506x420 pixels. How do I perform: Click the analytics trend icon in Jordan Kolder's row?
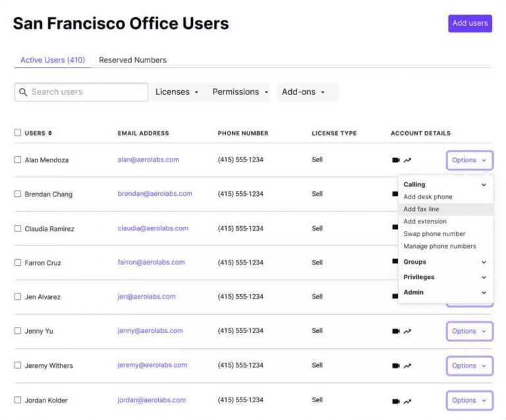(x=408, y=401)
